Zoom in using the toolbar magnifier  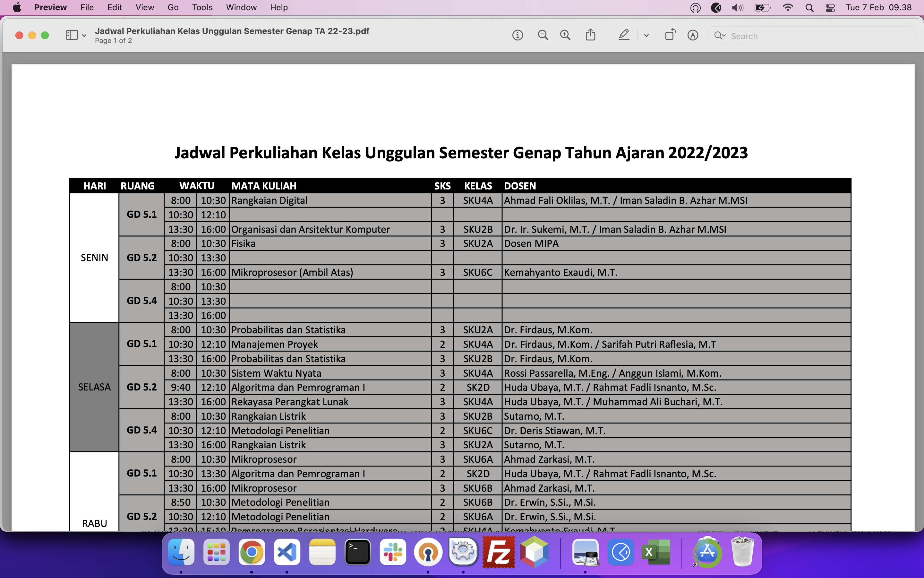[x=565, y=36]
